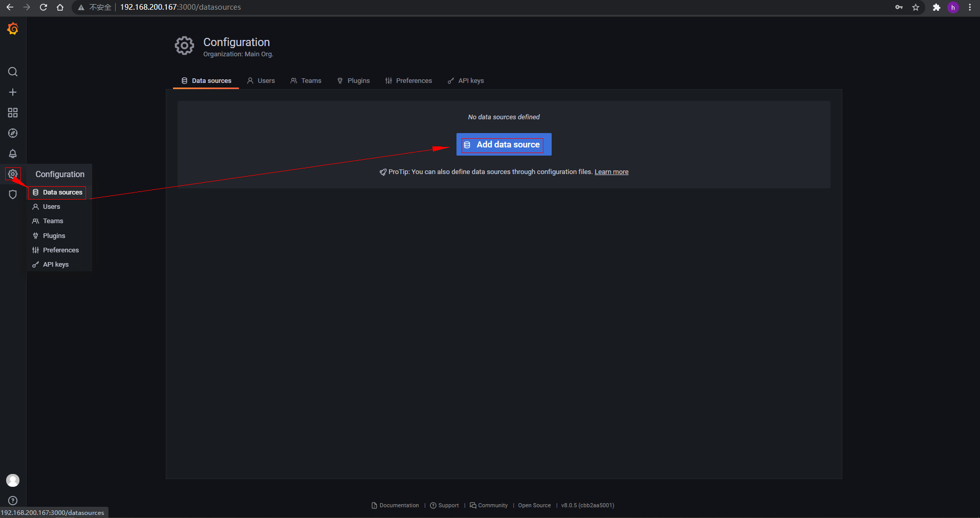Click the Configuration header in flyout menu

pos(60,174)
